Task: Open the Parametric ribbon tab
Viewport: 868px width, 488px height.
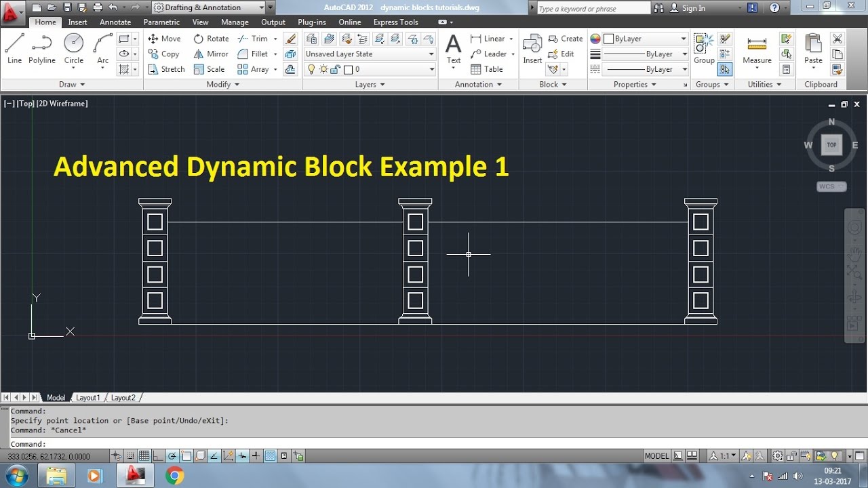Action: (x=161, y=22)
